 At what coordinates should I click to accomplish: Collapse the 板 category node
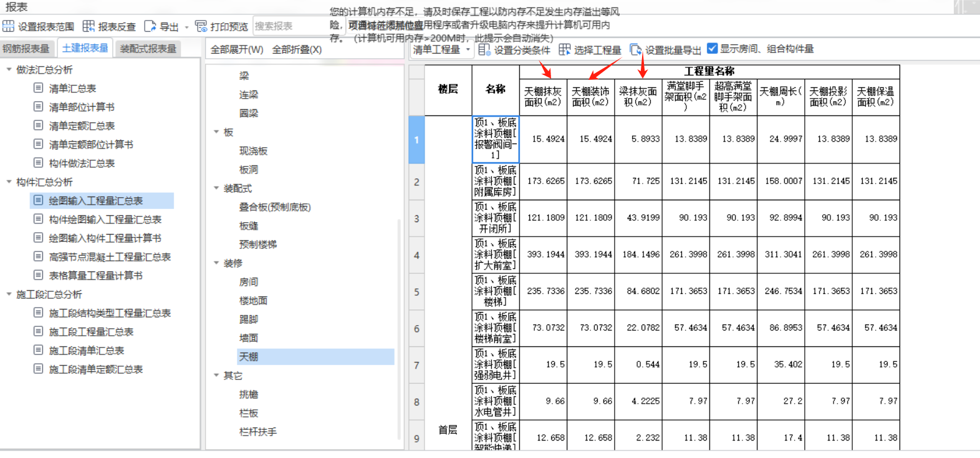(x=216, y=132)
